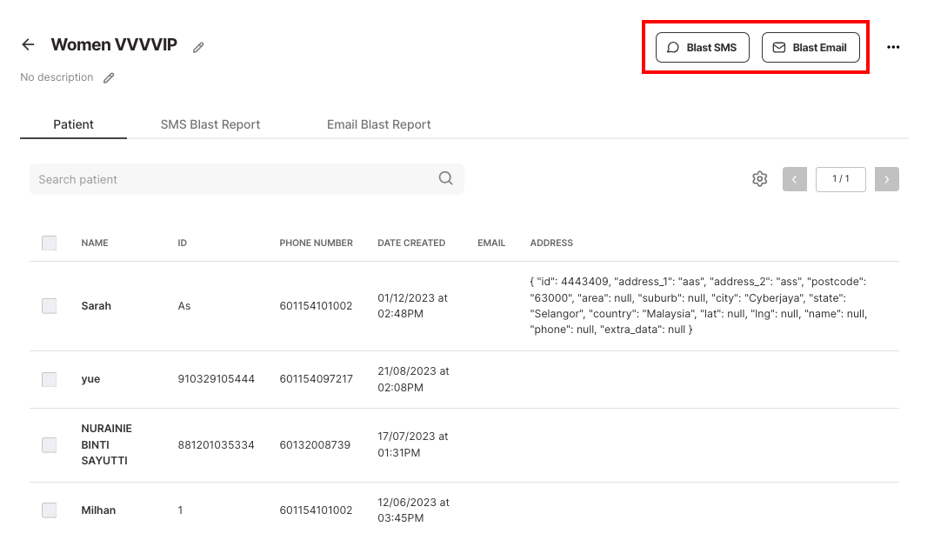934x560 pixels.
Task: Click the ADDRESS column header
Action: click(x=551, y=243)
